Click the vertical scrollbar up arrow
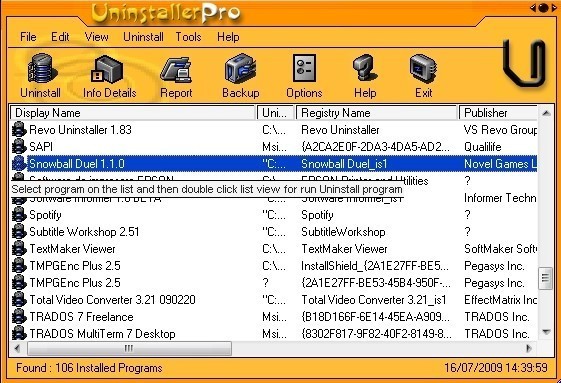 (x=546, y=113)
